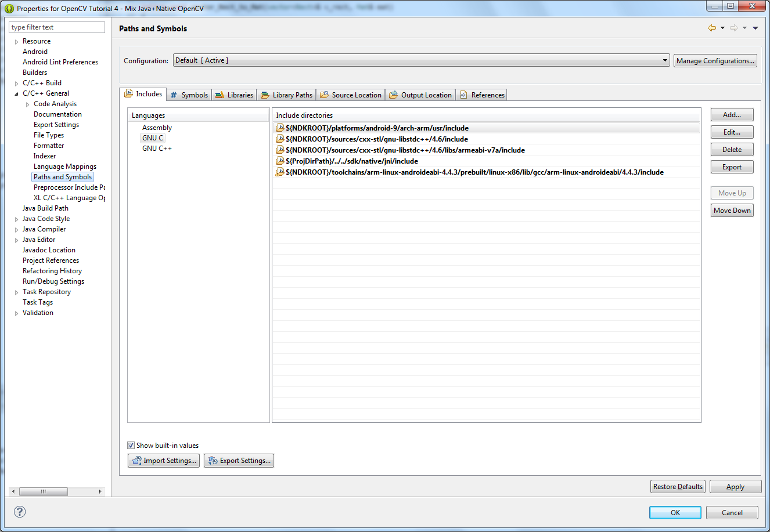770x532 pixels.
Task: Click the Cancel button
Action: pyautogui.click(x=732, y=512)
